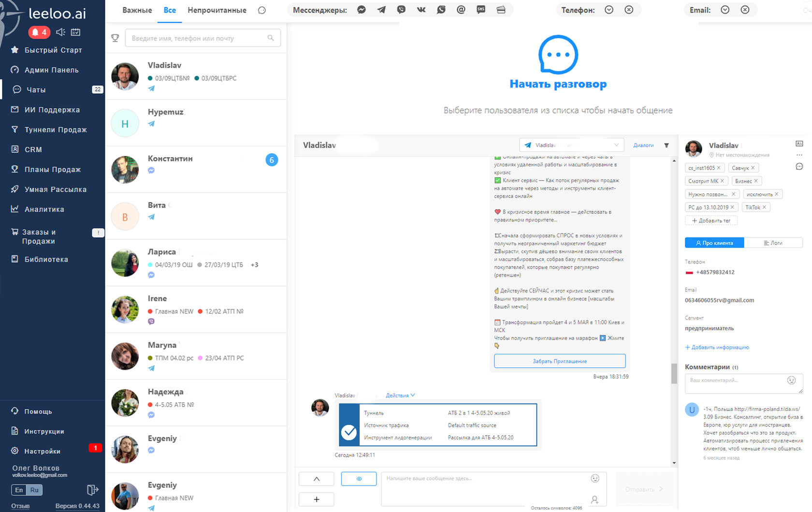
Task: Click Добавить информацию link
Action: pos(717,347)
